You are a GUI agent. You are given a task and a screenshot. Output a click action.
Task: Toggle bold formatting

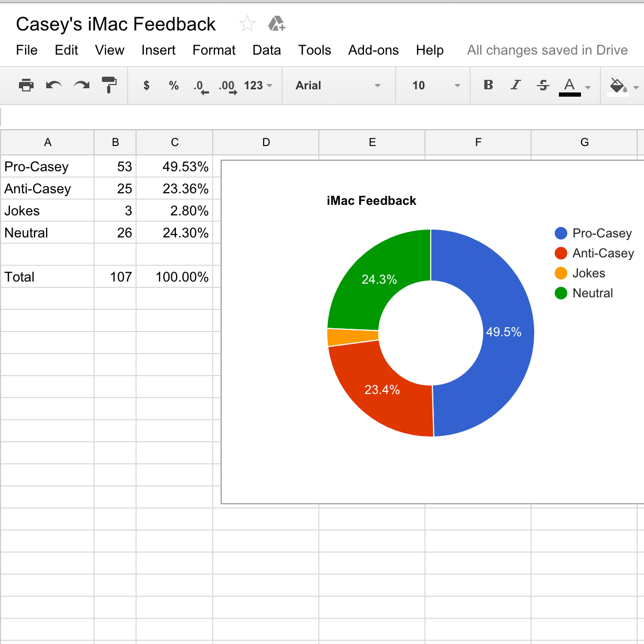(489, 85)
